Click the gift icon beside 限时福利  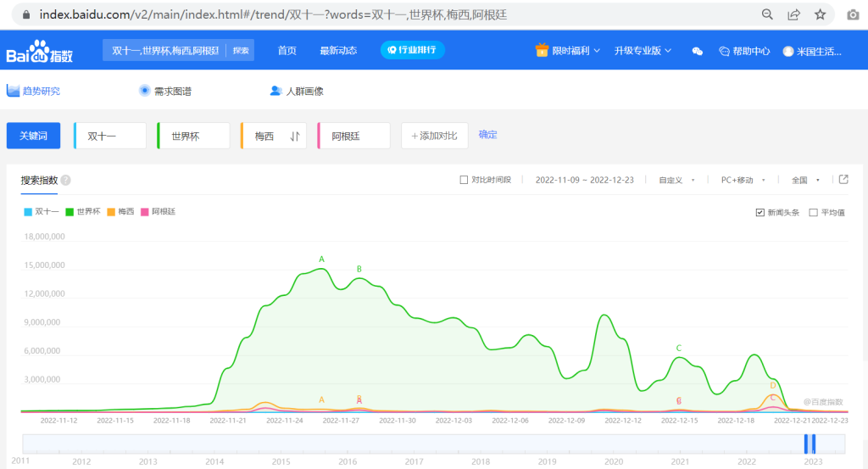(x=542, y=50)
